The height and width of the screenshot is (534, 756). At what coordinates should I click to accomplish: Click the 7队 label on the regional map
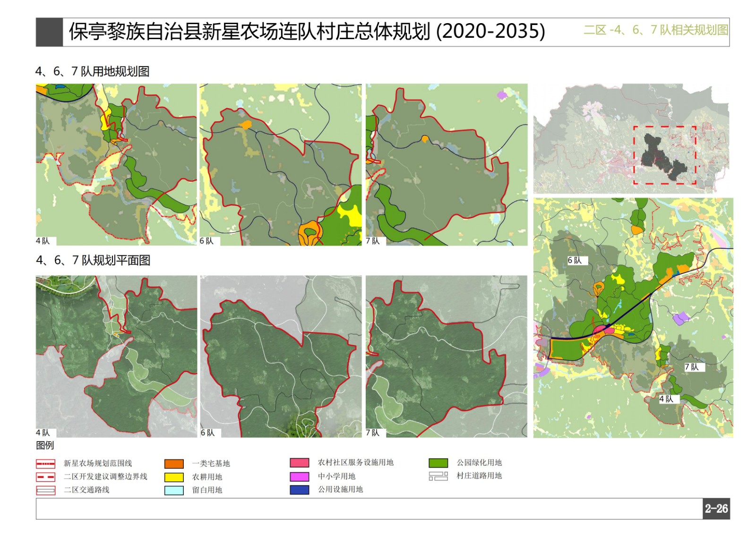click(692, 367)
